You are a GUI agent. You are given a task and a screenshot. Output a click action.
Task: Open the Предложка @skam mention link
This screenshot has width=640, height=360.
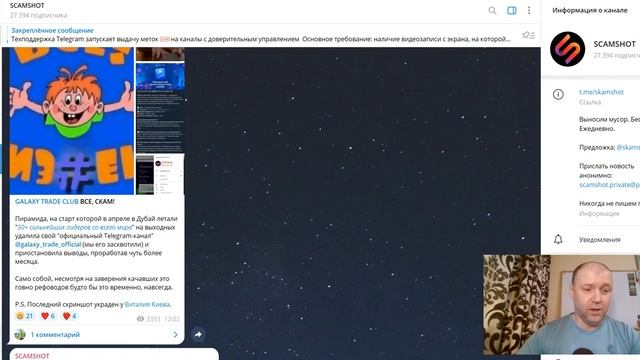point(628,147)
